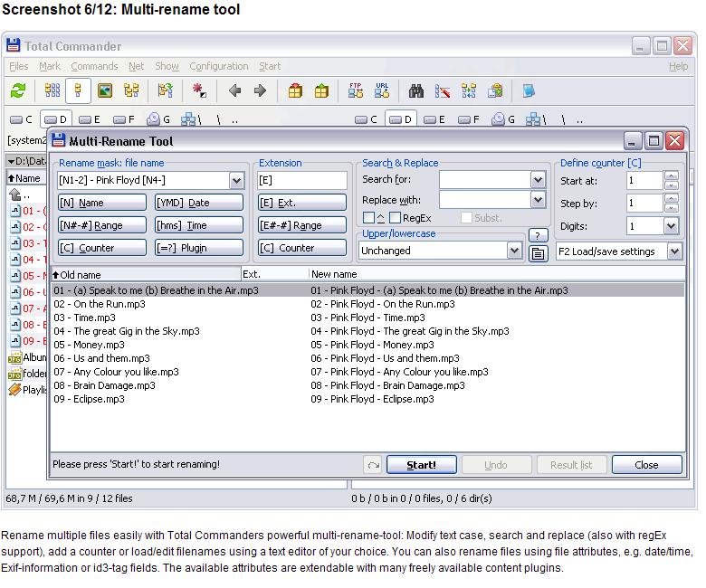This screenshot has height=588, width=706.
Task: Increase the Start at counter value
Action: tap(672, 175)
